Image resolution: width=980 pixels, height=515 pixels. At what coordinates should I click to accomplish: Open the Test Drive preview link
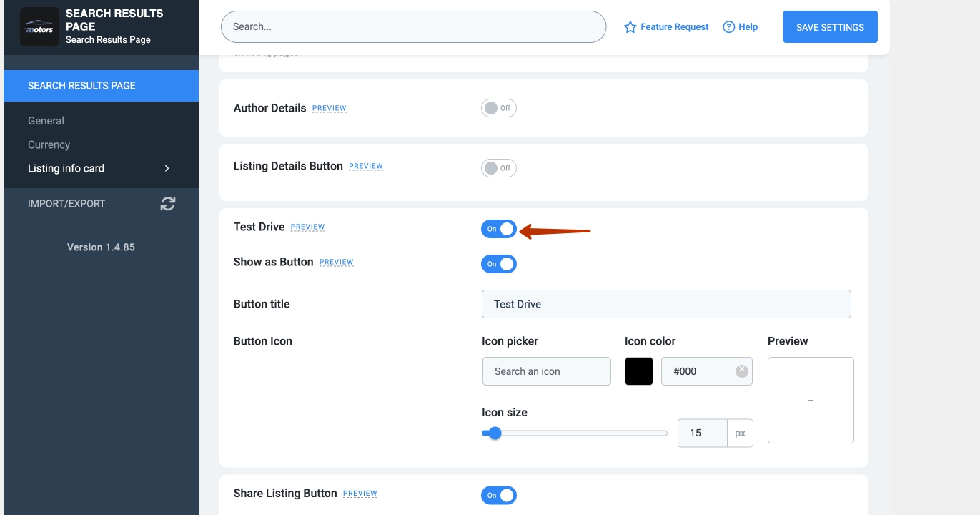tap(307, 227)
